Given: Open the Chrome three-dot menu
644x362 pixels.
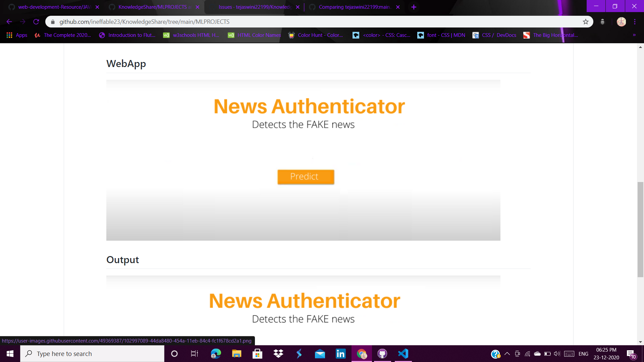Looking at the screenshot, I should pos(635,21).
